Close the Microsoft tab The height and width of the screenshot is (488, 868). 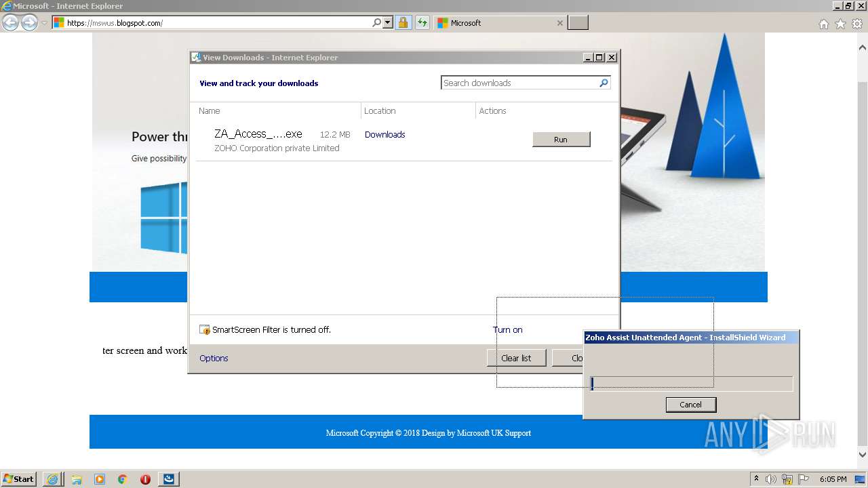559,23
